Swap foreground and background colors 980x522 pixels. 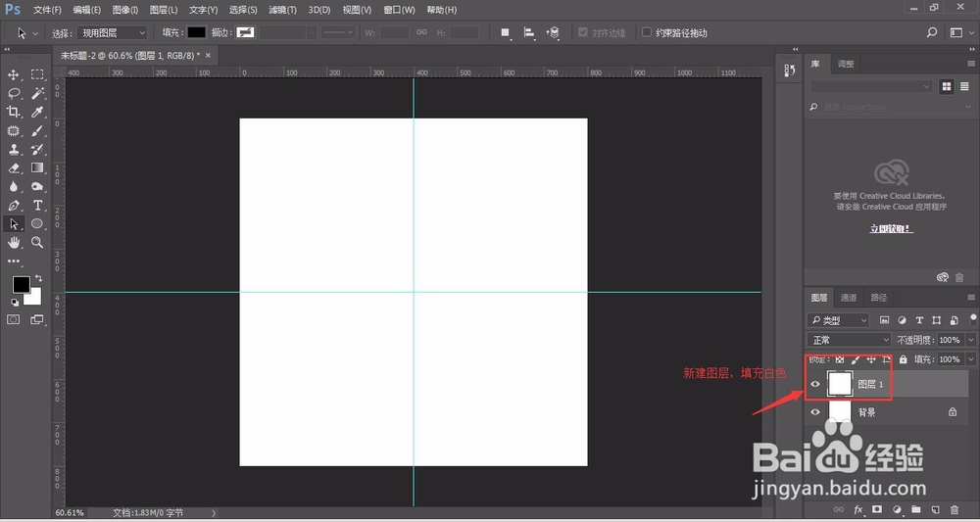pyautogui.click(x=39, y=278)
